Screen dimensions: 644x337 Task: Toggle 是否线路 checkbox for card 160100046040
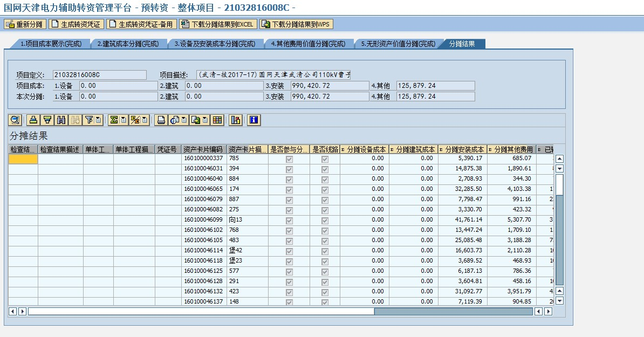(x=325, y=180)
